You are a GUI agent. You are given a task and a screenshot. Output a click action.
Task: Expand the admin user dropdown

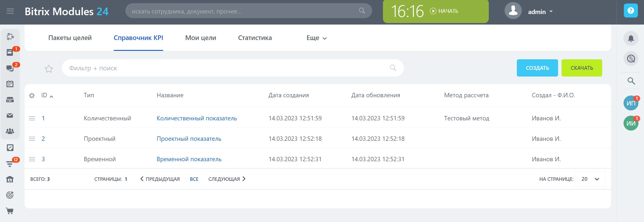(x=540, y=12)
